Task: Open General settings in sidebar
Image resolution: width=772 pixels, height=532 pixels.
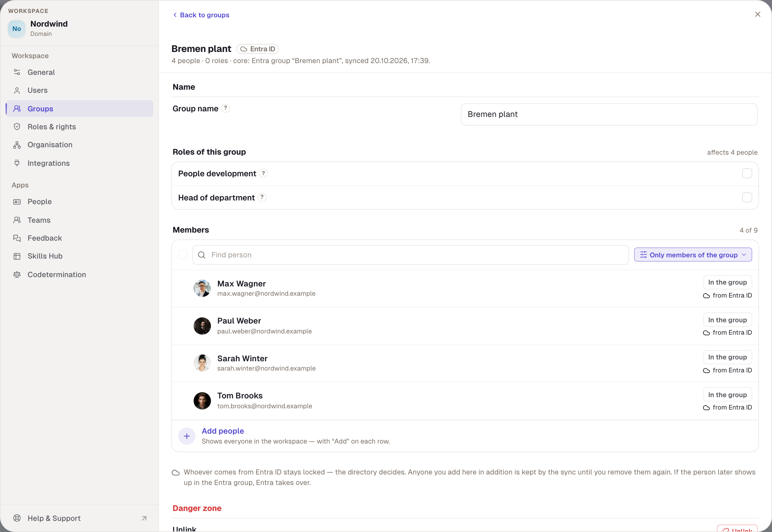Action: 79,72
